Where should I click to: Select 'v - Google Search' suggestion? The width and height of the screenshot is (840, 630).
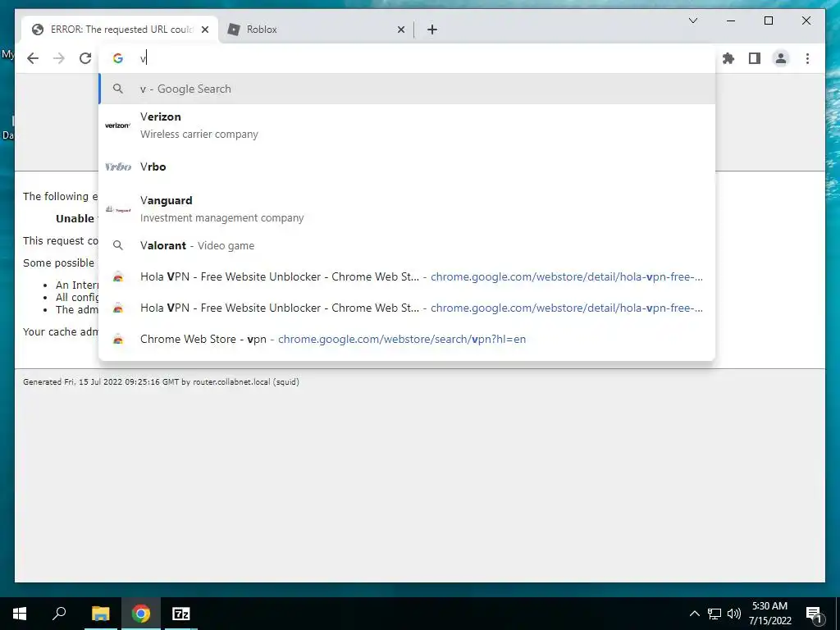407,89
